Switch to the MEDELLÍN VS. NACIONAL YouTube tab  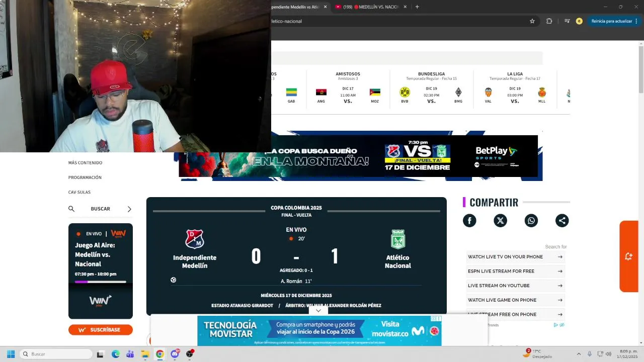372,7
